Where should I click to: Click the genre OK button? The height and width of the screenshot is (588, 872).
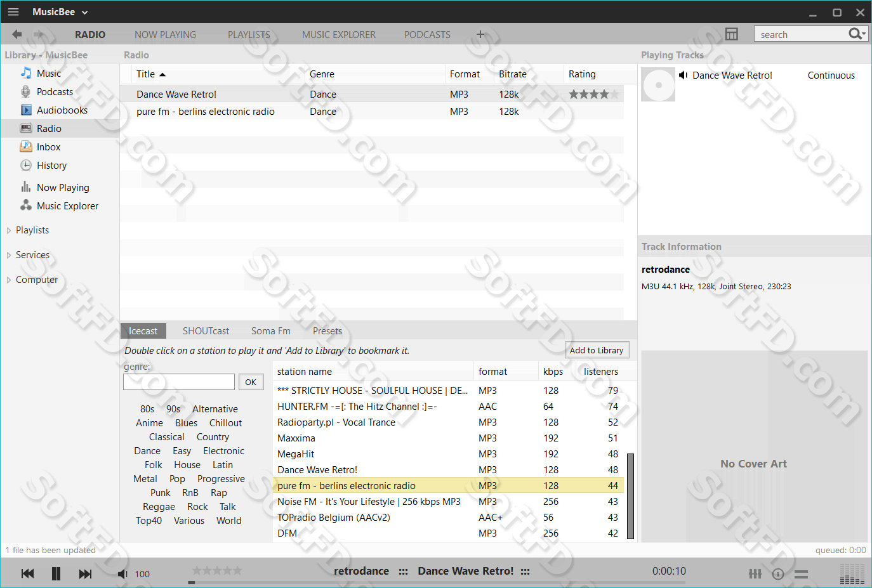click(x=251, y=382)
